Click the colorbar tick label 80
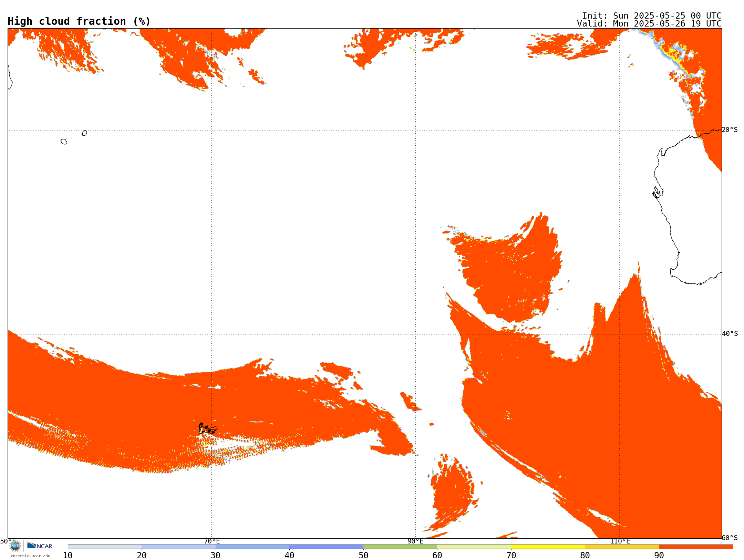This screenshot has height=560, width=744. 585,556
